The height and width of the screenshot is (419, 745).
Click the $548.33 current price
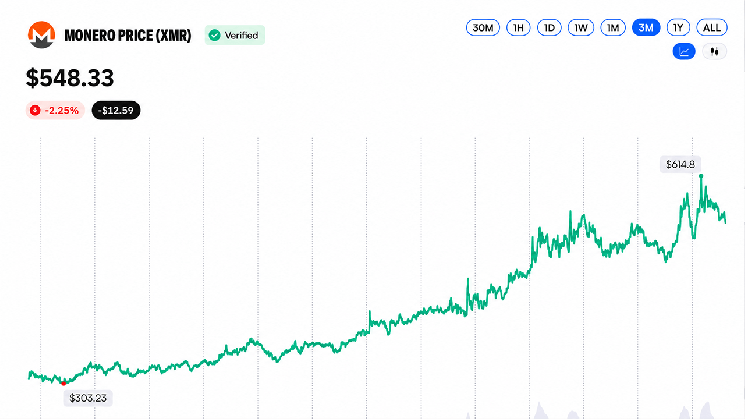coord(70,78)
